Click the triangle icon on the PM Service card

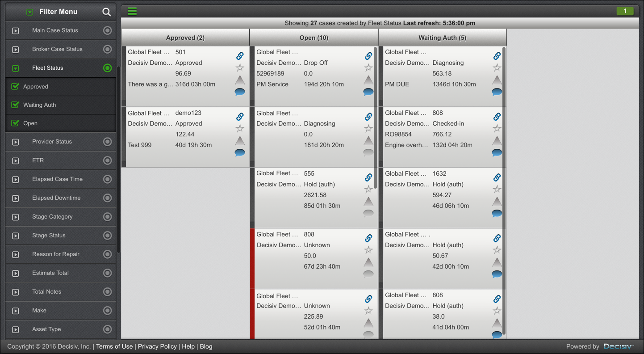coord(368,80)
